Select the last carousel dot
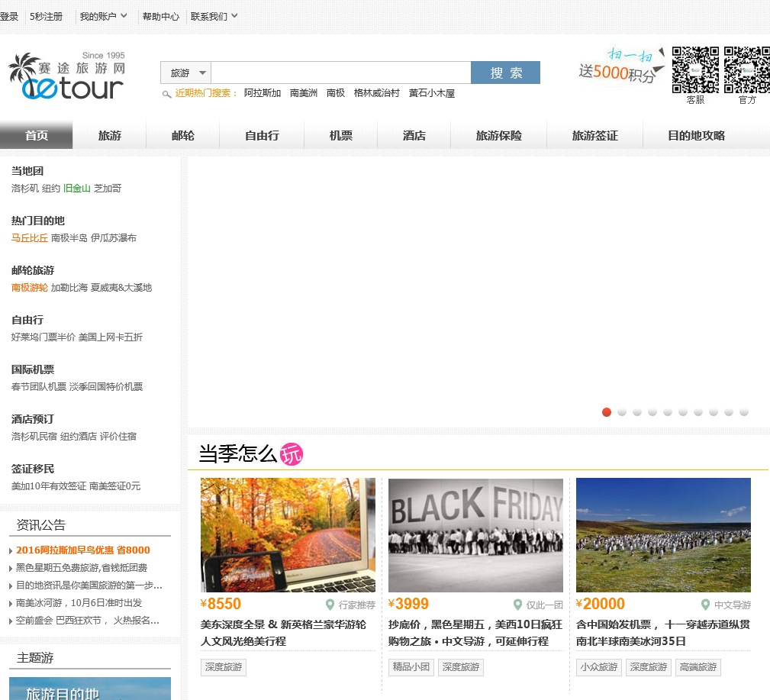Screen dimensions: 770x700 (x=744, y=412)
